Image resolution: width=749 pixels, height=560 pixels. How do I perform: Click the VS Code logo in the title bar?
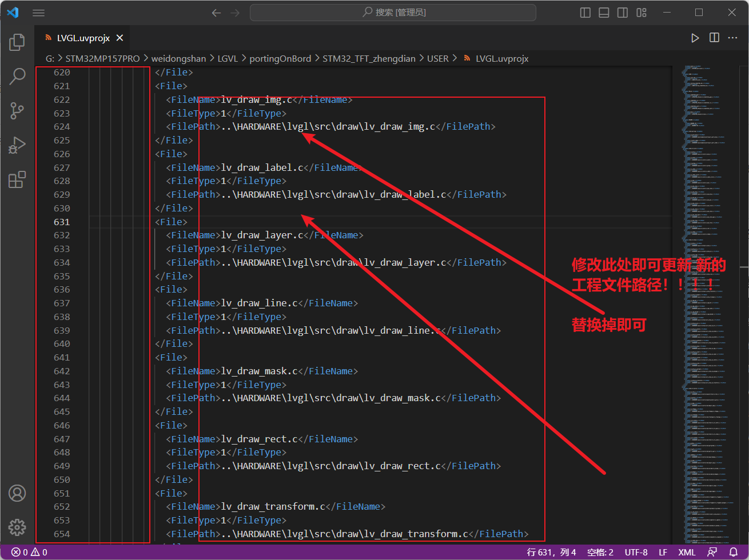click(13, 13)
